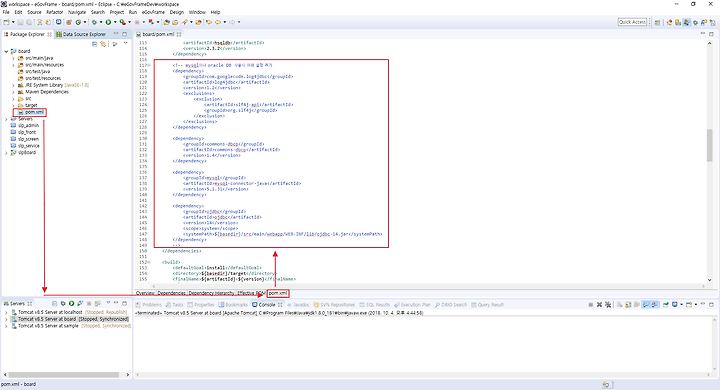Screen dimensions: 720x390
Task: Click the Debug bug toolbar icon
Action: [x=94, y=22]
